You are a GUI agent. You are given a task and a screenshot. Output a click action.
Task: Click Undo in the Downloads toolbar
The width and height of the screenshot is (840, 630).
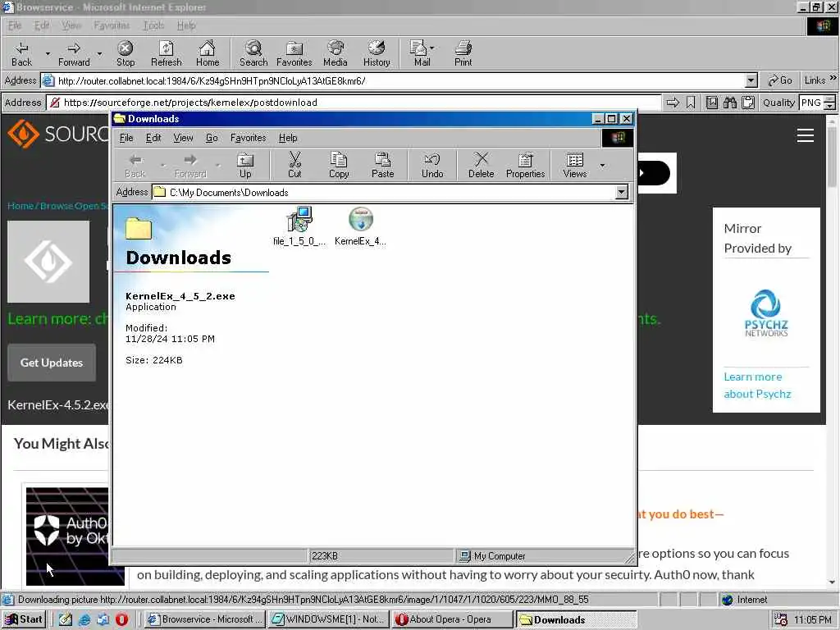432,166
